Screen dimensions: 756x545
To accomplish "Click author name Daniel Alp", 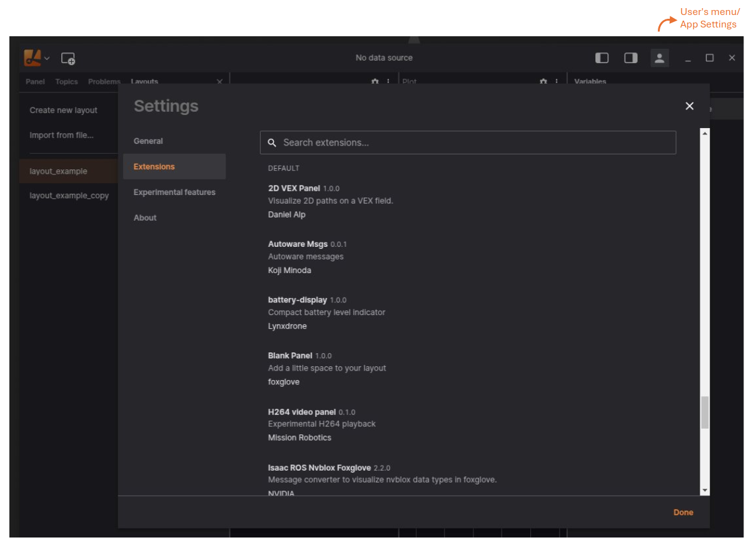I will pyautogui.click(x=286, y=215).
